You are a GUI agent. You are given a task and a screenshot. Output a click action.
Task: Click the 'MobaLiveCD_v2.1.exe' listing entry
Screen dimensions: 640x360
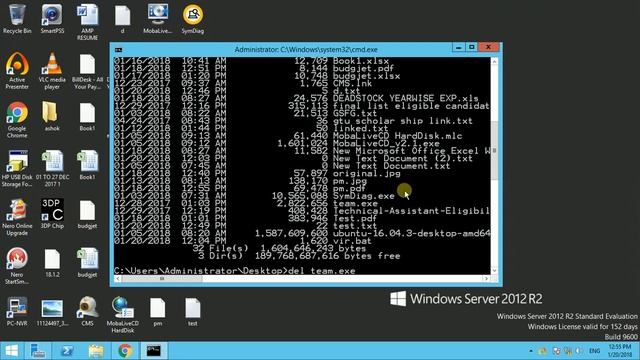click(x=386, y=143)
